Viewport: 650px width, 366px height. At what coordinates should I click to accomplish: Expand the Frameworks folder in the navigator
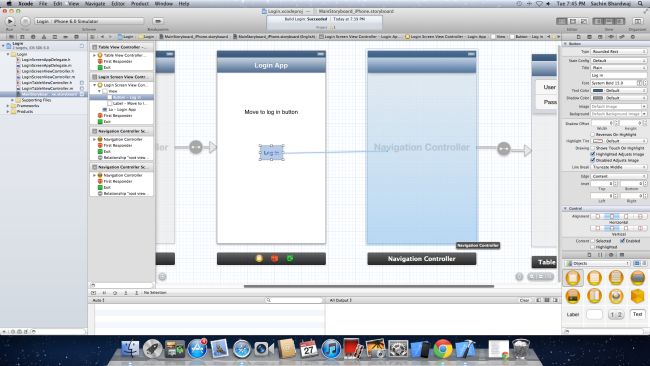(8, 106)
